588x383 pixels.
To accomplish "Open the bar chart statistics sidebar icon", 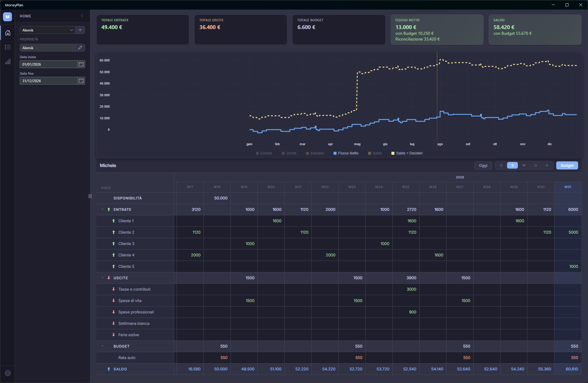I will coord(8,61).
